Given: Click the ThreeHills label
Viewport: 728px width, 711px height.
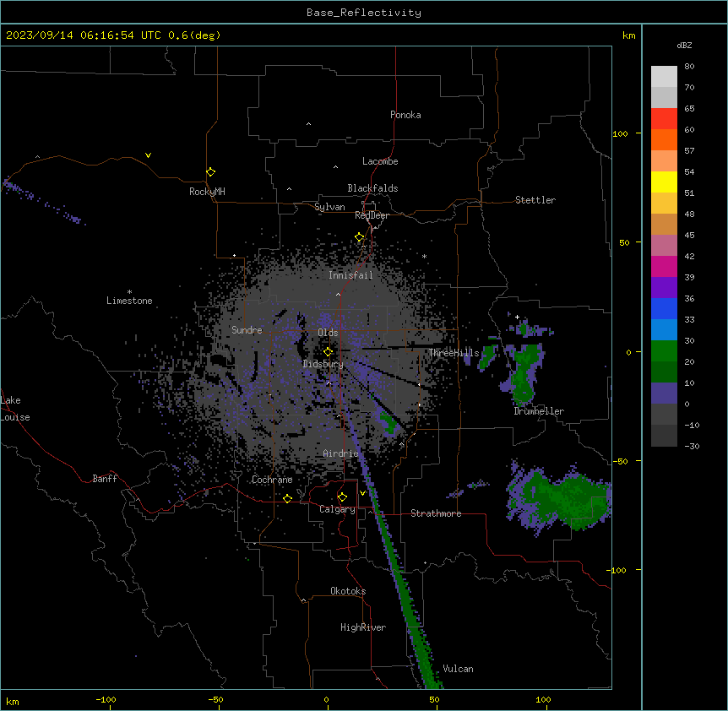Looking at the screenshot, I should coord(454,353).
